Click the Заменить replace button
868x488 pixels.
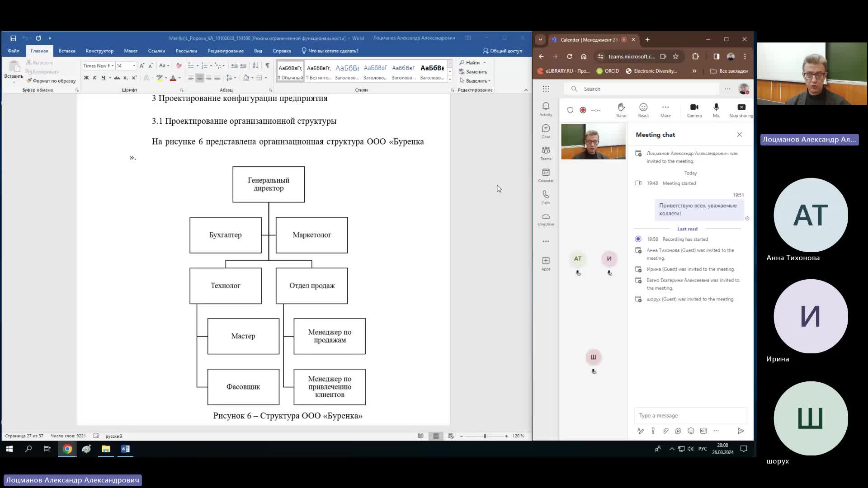[x=473, y=72]
